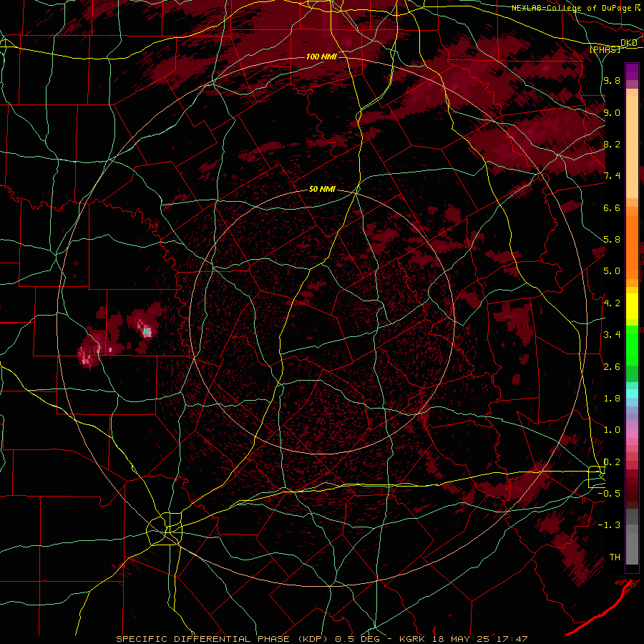The width and height of the screenshot is (644, 644).
Task: Click the 0.2 value on the scale
Action: point(612,462)
